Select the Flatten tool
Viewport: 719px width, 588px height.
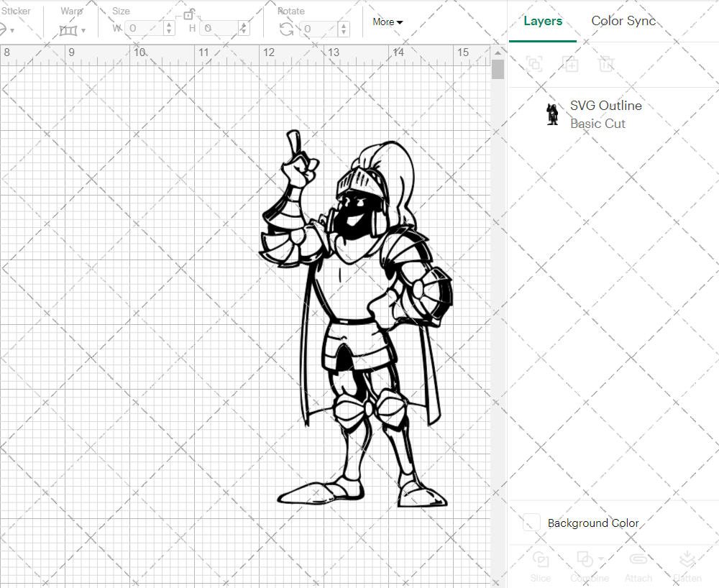click(x=687, y=564)
